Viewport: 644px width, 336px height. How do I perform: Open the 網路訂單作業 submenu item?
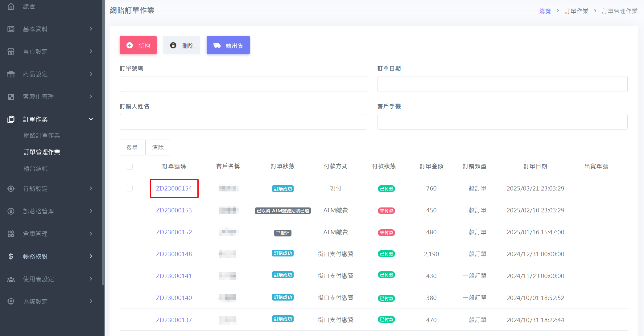coord(42,135)
